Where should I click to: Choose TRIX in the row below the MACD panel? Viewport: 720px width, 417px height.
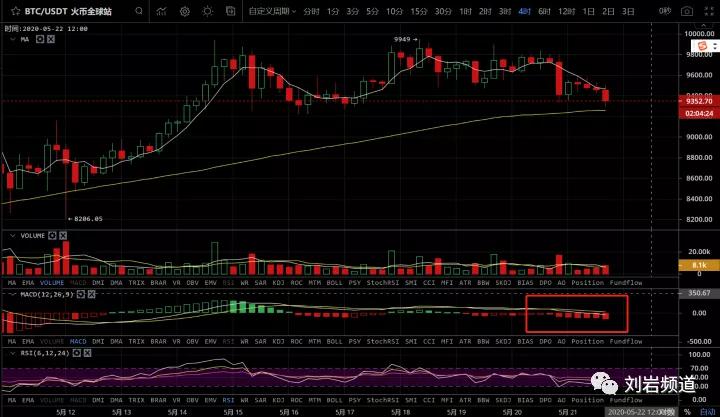pos(136,342)
